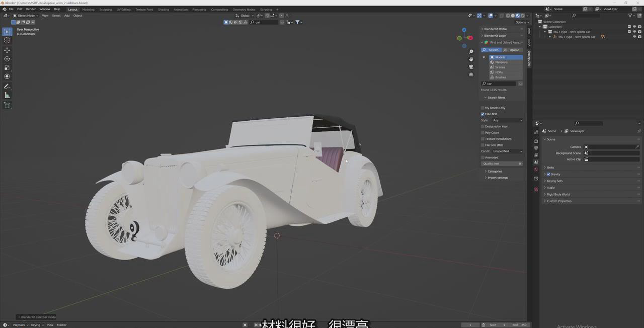Adjust the Quality limit slider
644x328 pixels.
click(502, 163)
